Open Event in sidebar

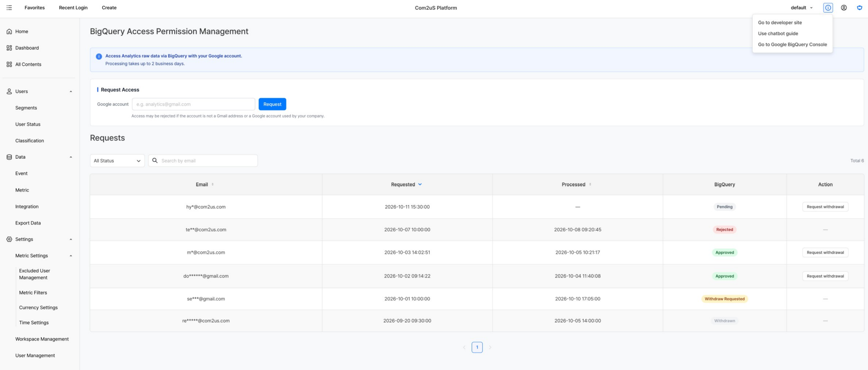point(21,173)
